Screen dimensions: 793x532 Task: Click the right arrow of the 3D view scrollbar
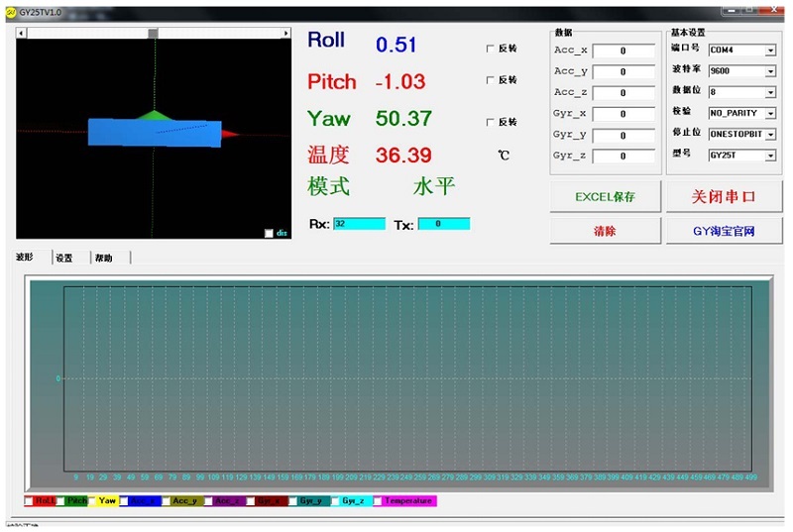(286, 33)
